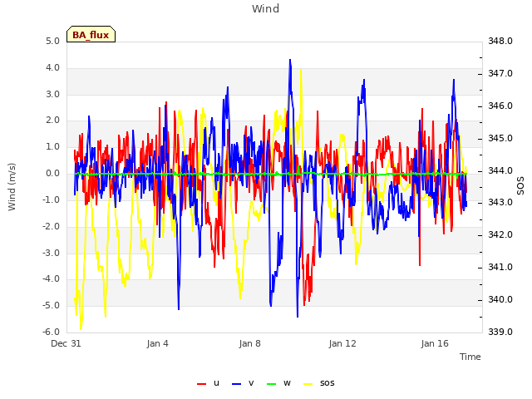Click the yellow sos legend swatch
Screen dimensions: 532x399
click(308, 384)
